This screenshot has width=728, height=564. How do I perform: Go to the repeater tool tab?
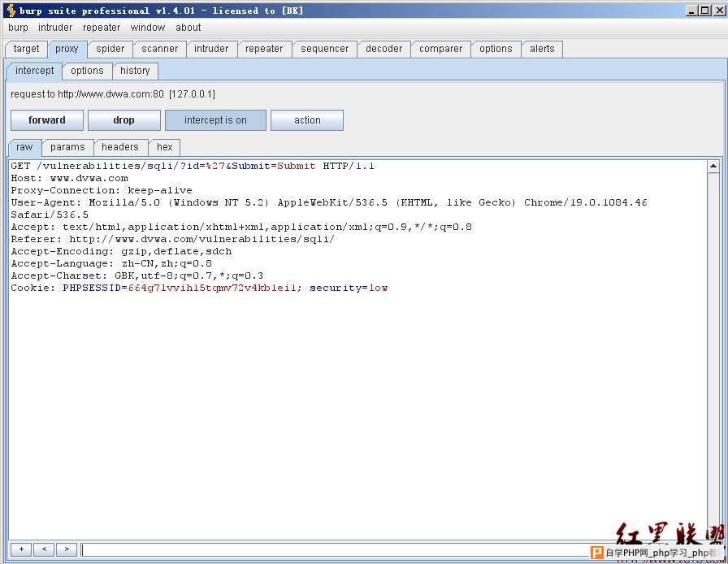pos(264,49)
